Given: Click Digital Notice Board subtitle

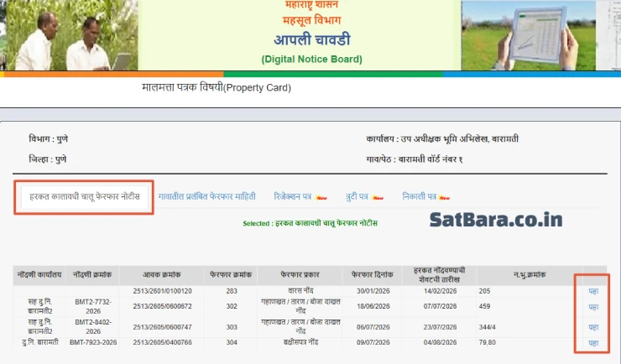Looking at the screenshot, I should tap(311, 60).
